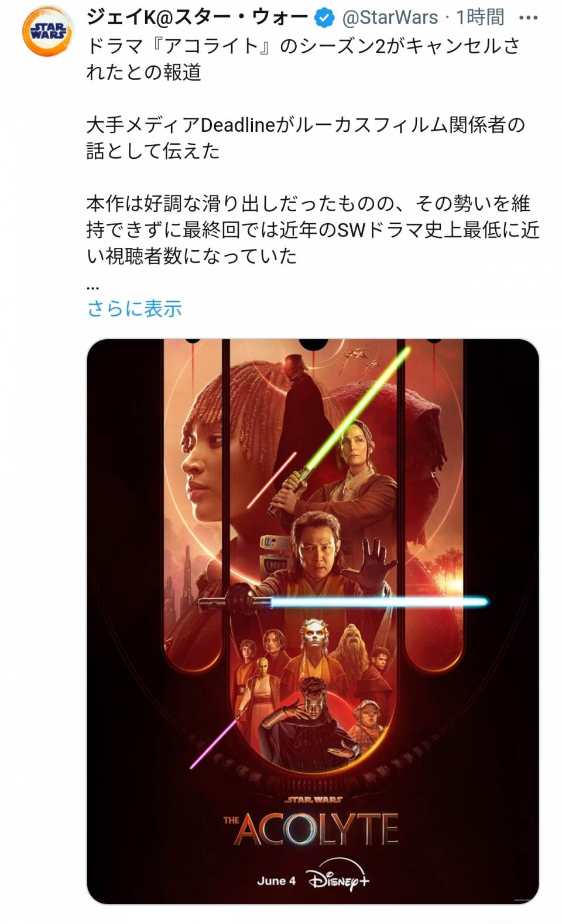This screenshot has height=924, width=562.
Task: Click the small Star Wars logo above ACOLYTE
Action: point(314,799)
